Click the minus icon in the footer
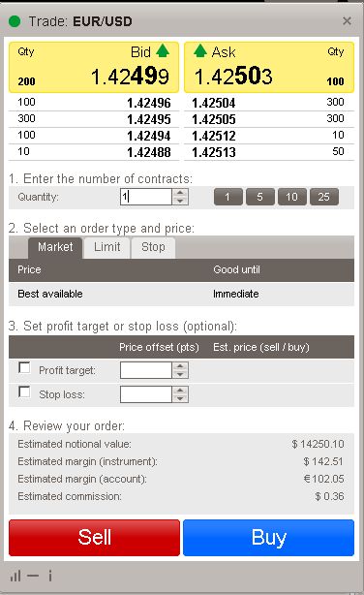The height and width of the screenshot is (595, 364). click(x=33, y=576)
